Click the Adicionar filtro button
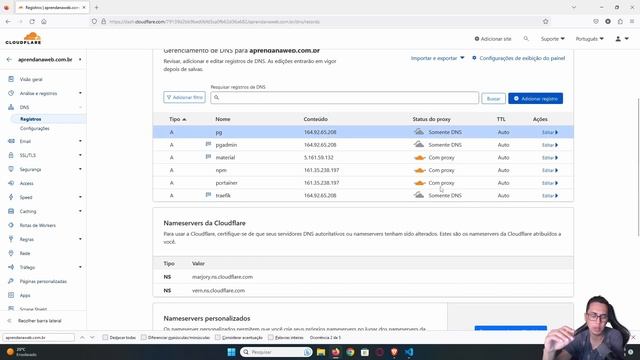The width and height of the screenshot is (640, 360). click(184, 98)
